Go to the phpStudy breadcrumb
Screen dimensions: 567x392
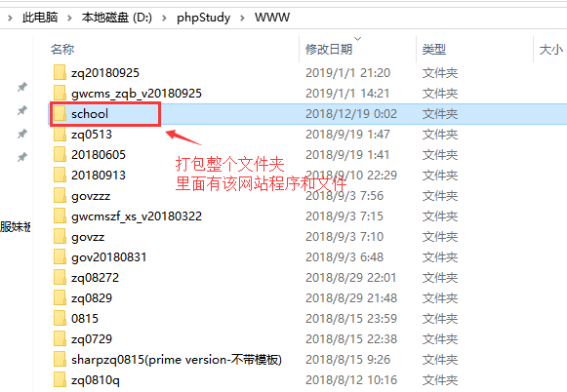click(x=203, y=18)
